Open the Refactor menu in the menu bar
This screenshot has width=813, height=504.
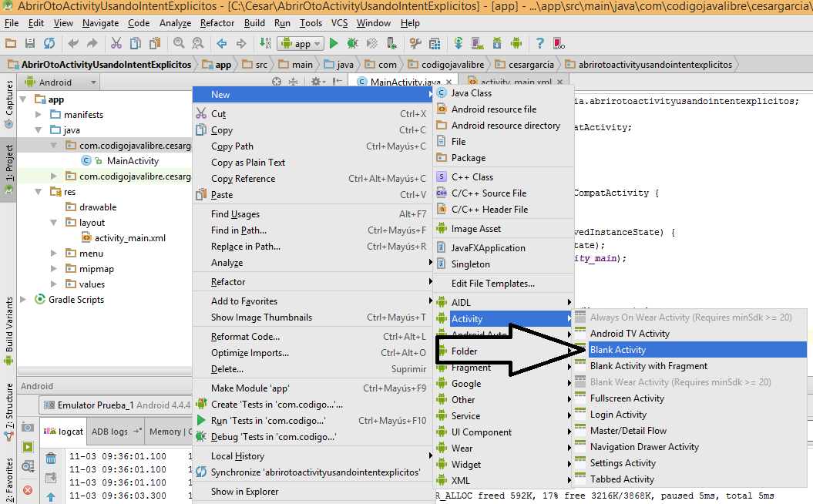click(x=217, y=23)
